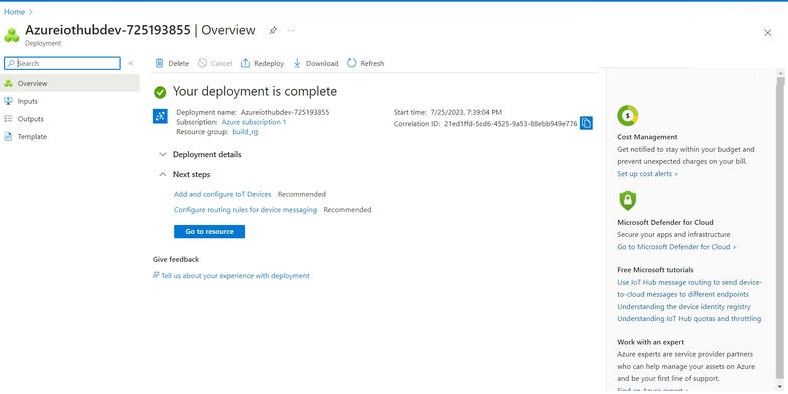Pin the deployment overview to dashboard
This screenshot has width=788, height=394.
coord(273,31)
